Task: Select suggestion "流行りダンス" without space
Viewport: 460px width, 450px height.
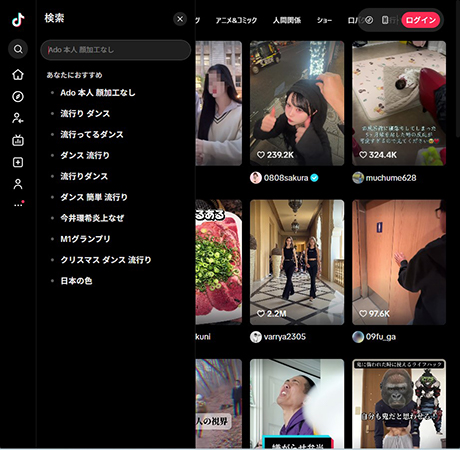Action: pos(84,176)
